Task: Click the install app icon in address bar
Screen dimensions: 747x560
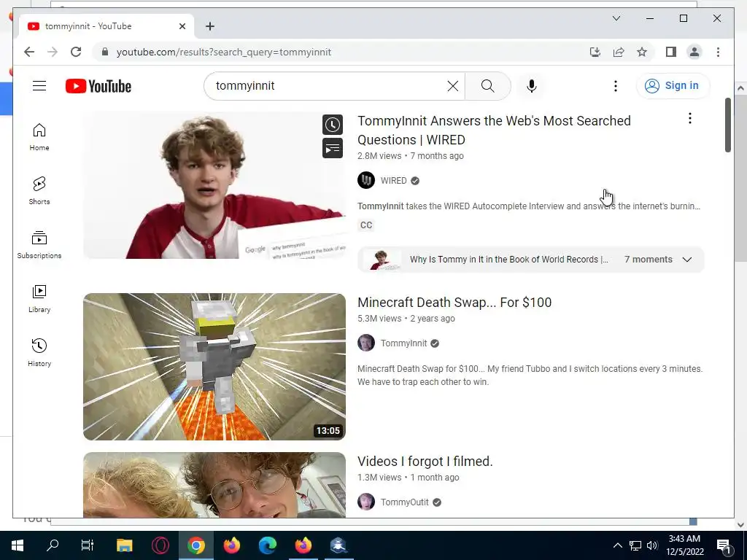Action: click(595, 52)
